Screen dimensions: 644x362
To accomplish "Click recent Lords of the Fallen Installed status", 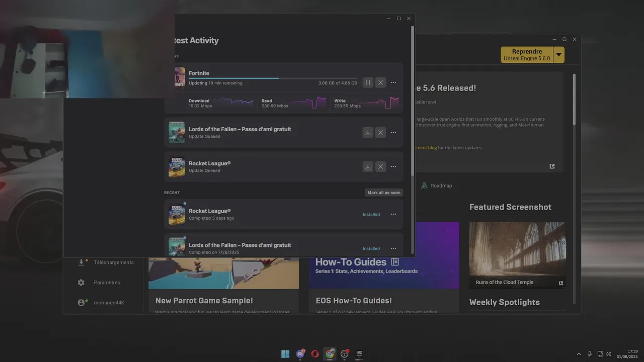I will 371,248.
